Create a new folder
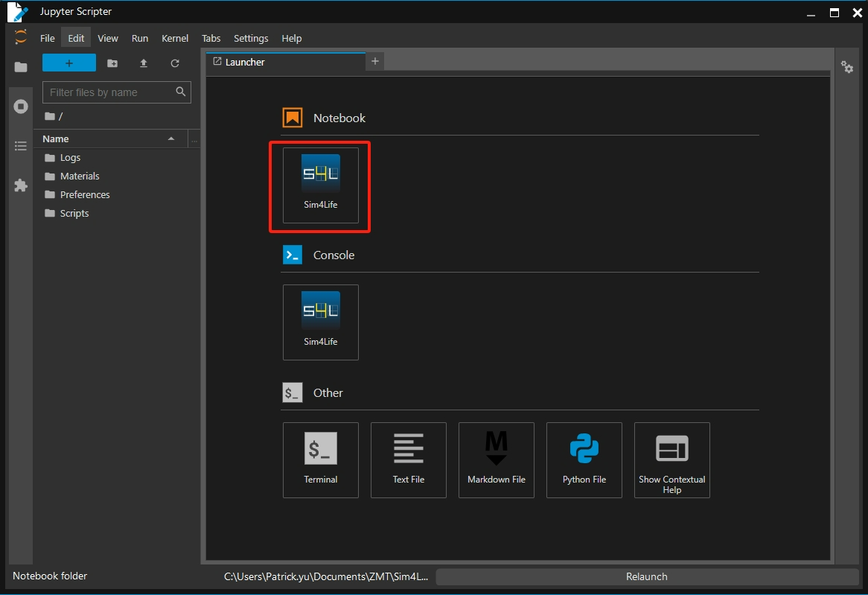The width and height of the screenshot is (868, 595). pos(112,63)
